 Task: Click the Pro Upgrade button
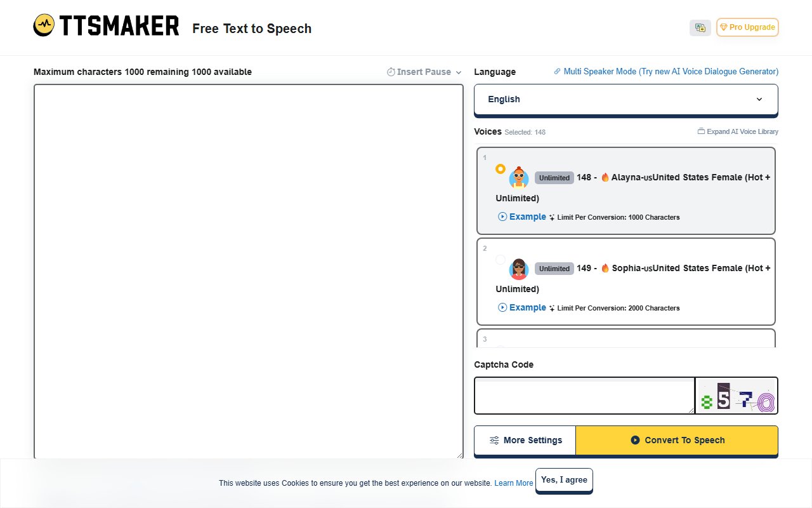[747, 27]
